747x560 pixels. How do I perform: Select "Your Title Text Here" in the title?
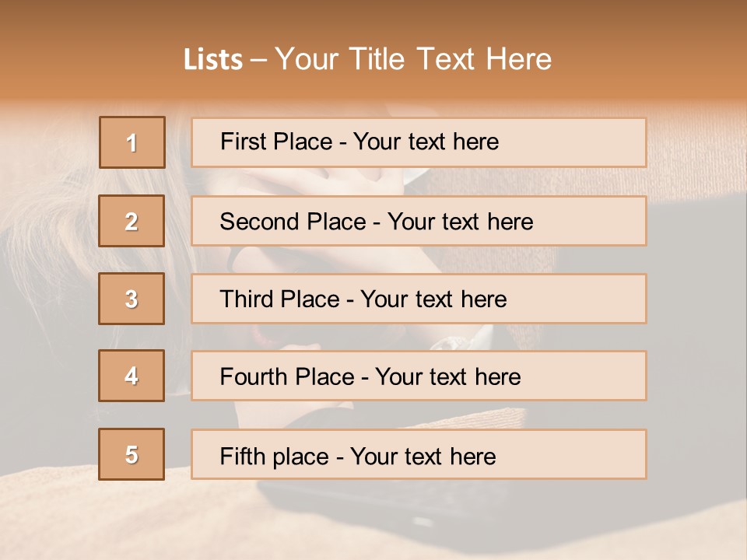point(413,59)
